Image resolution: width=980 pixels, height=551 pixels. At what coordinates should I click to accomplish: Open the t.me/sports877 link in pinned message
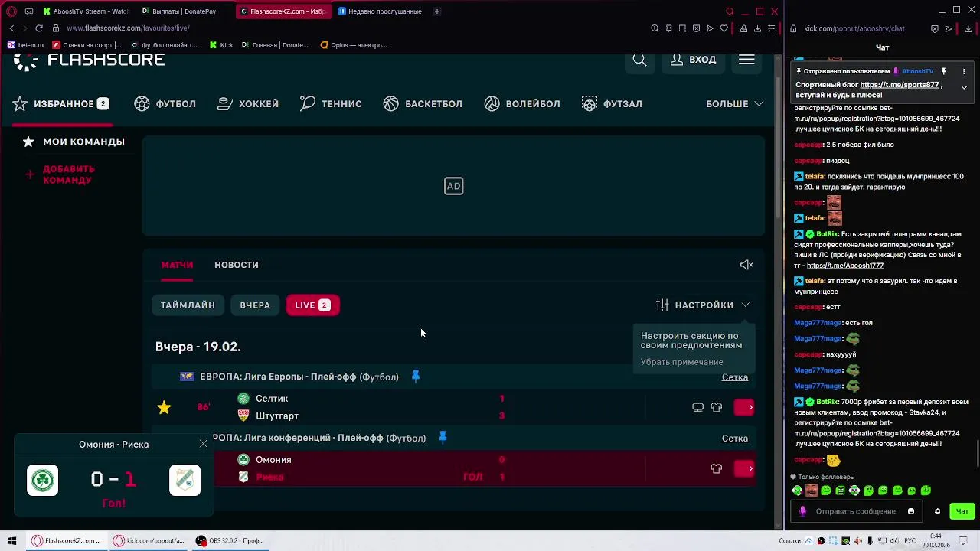coord(899,85)
